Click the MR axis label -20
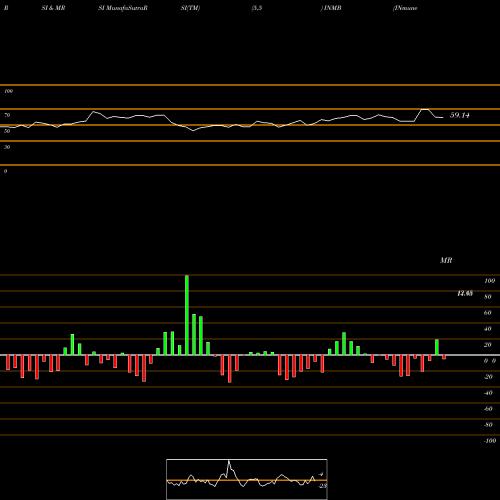 click(x=488, y=377)
